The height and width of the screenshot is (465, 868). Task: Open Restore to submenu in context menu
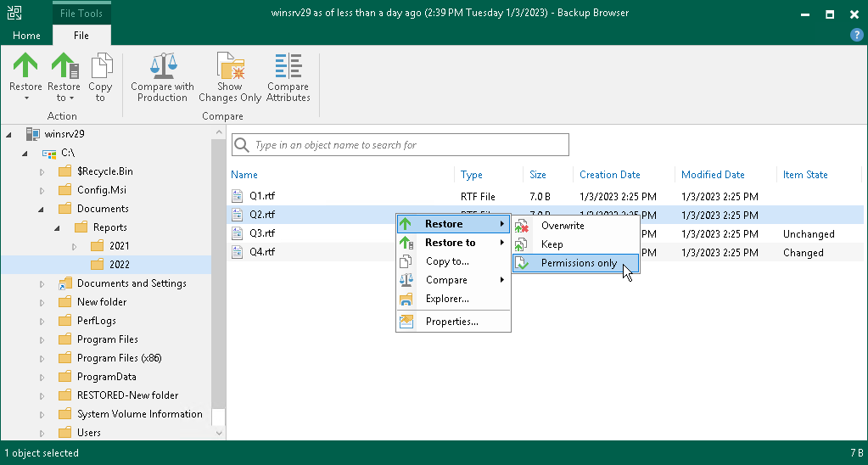(453, 243)
